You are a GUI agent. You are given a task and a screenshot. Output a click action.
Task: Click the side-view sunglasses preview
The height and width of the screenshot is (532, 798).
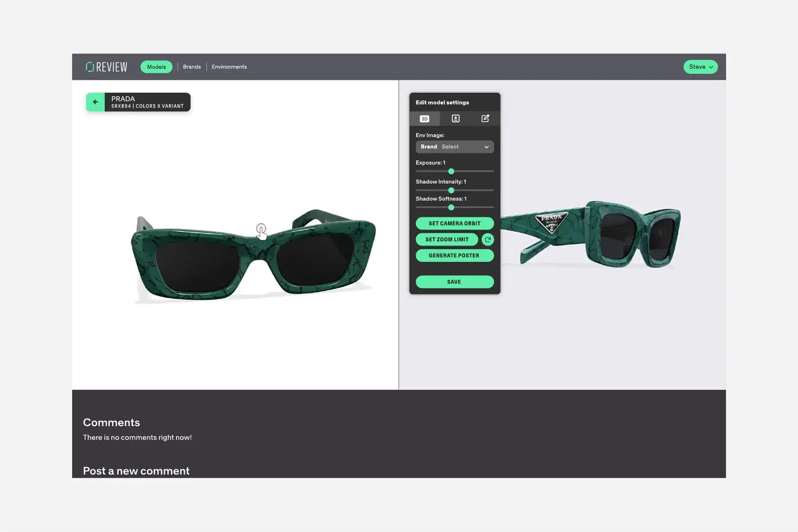click(x=591, y=234)
